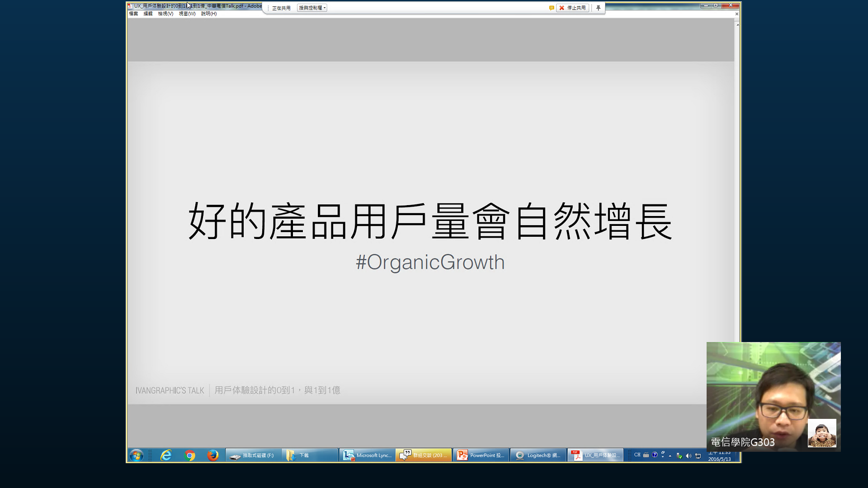Open the 視窗(W) menu
The width and height of the screenshot is (868, 488).
[187, 14]
